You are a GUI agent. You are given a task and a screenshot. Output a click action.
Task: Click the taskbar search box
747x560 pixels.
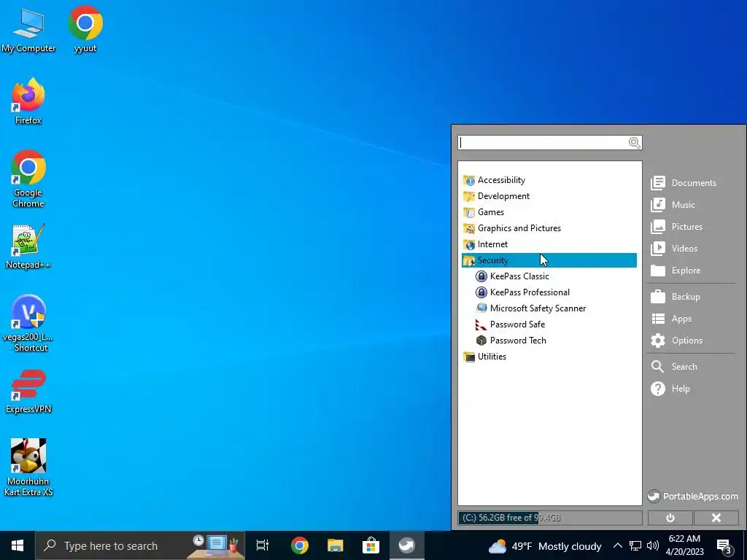click(140, 545)
